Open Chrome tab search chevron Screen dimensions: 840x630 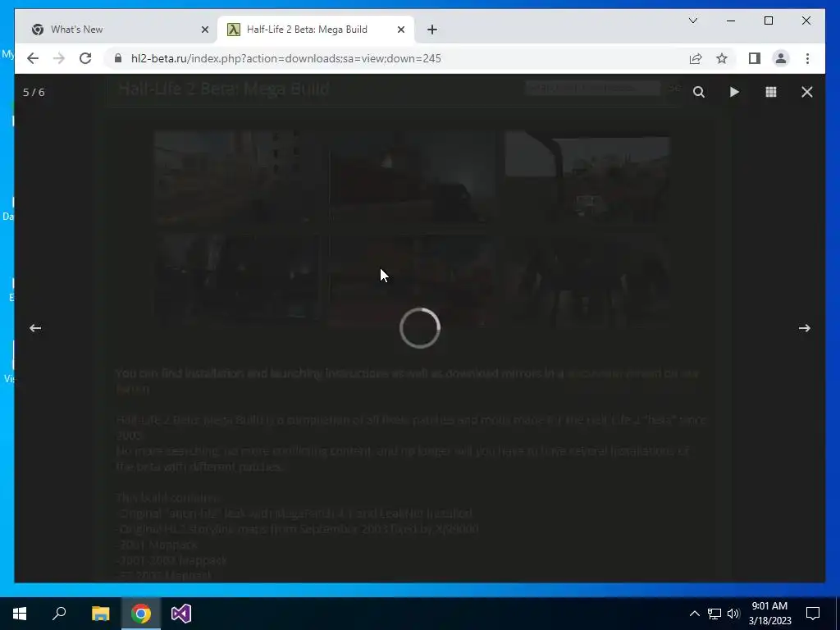tap(692, 21)
